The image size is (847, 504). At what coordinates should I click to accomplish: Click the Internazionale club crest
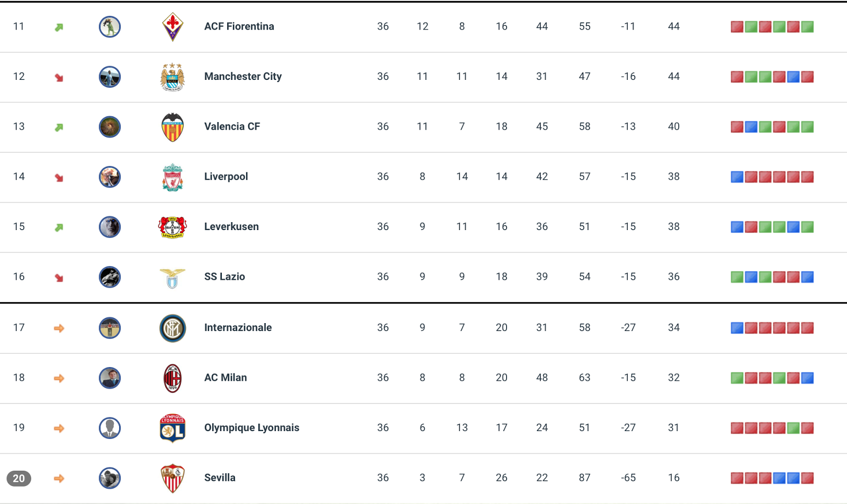pyautogui.click(x=173, y=328)
